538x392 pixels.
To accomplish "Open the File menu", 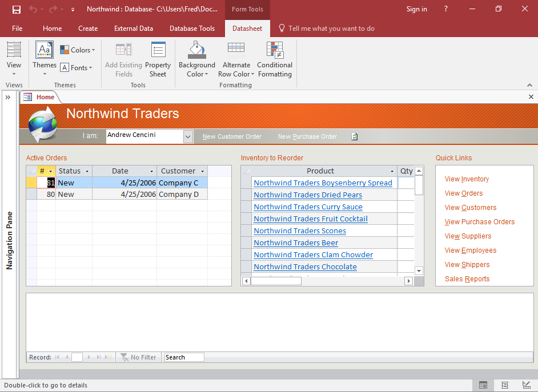I will click(17, 29).
